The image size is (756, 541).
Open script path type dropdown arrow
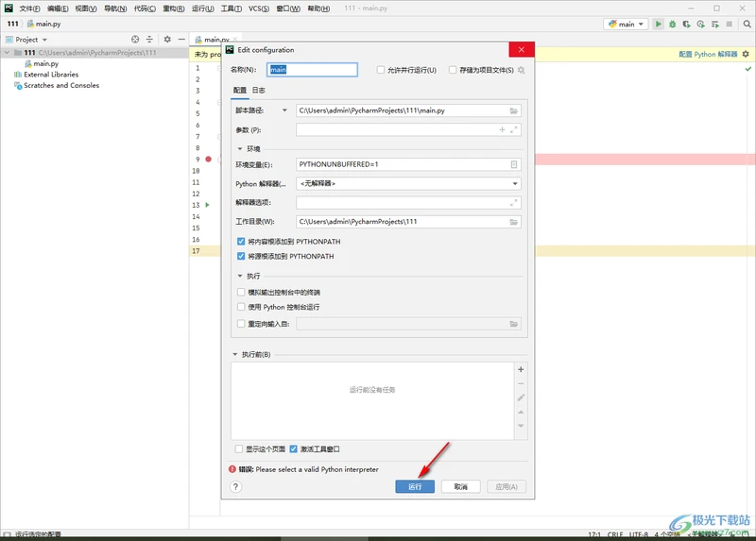tap(284, 110)
